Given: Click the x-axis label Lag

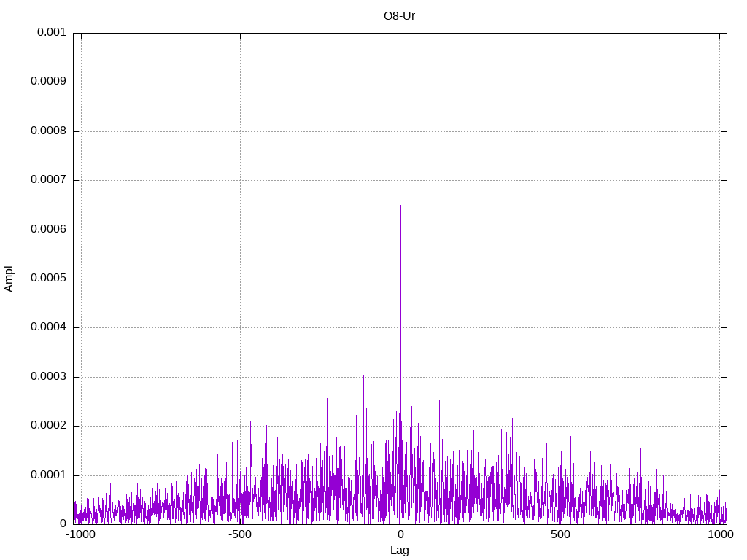Looking at the screenshot, I should [x=399, y=550].
